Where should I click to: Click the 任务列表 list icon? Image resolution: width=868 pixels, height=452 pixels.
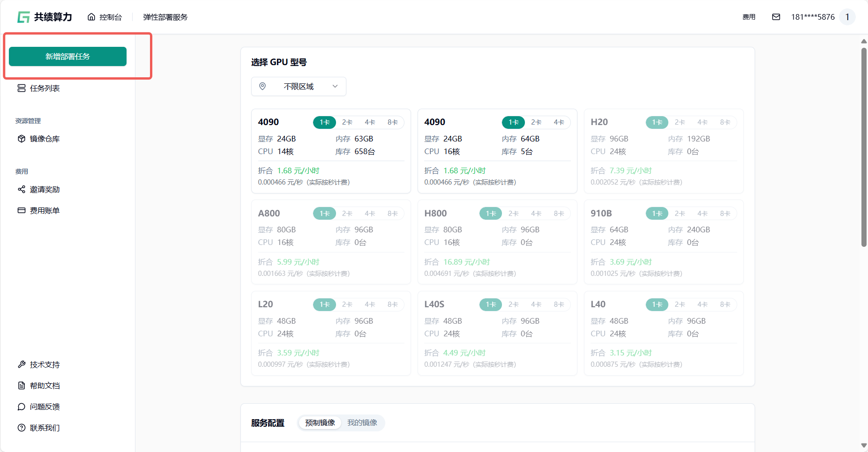pyautogui.click(x=22, y=88)
